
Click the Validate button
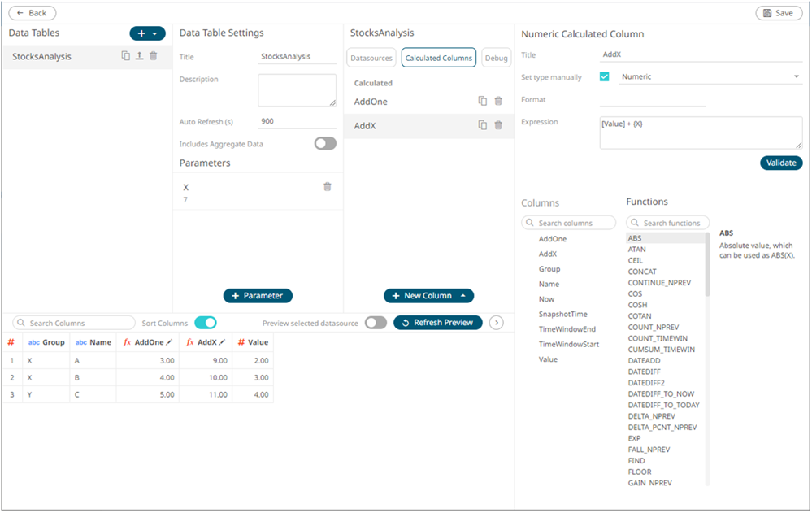781,163
